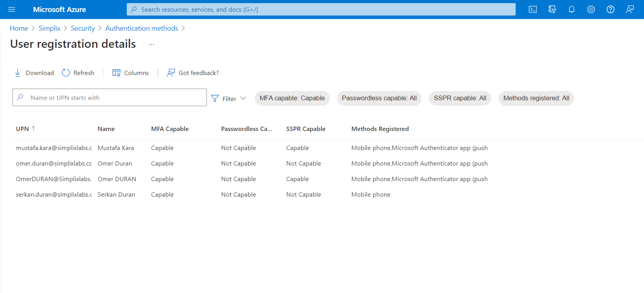Click Serkan Duran's Mobile phone methods cell
This screenshot has width=644, height=293.
(371, 195)
